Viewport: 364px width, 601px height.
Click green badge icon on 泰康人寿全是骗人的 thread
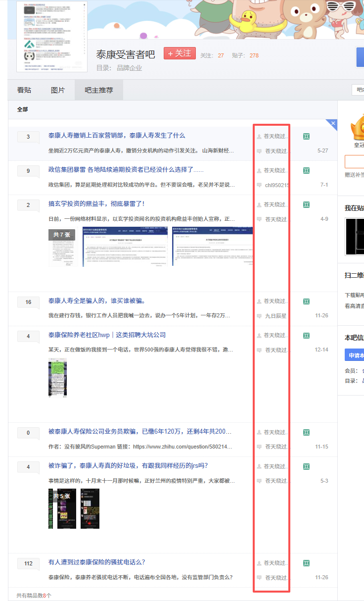tap(307, 301)
